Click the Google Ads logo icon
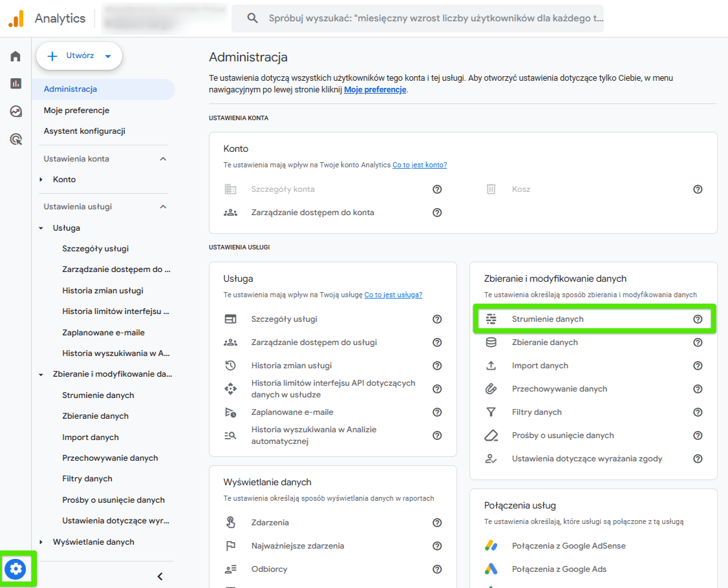 491,569
